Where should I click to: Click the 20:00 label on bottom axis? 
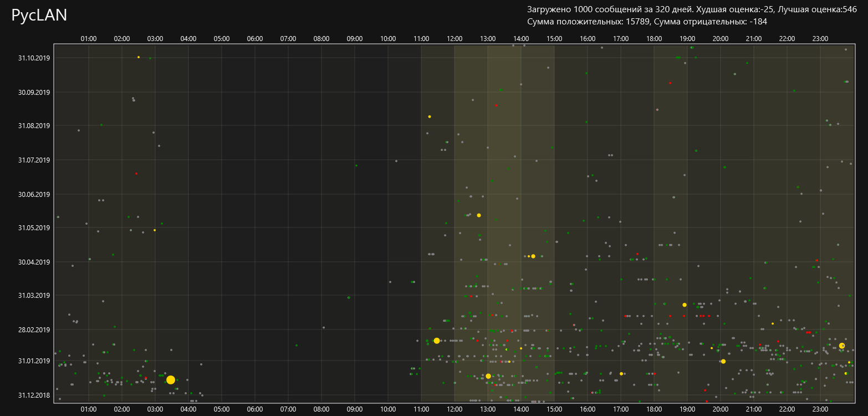pyautogui.click(x=721, y=409)
